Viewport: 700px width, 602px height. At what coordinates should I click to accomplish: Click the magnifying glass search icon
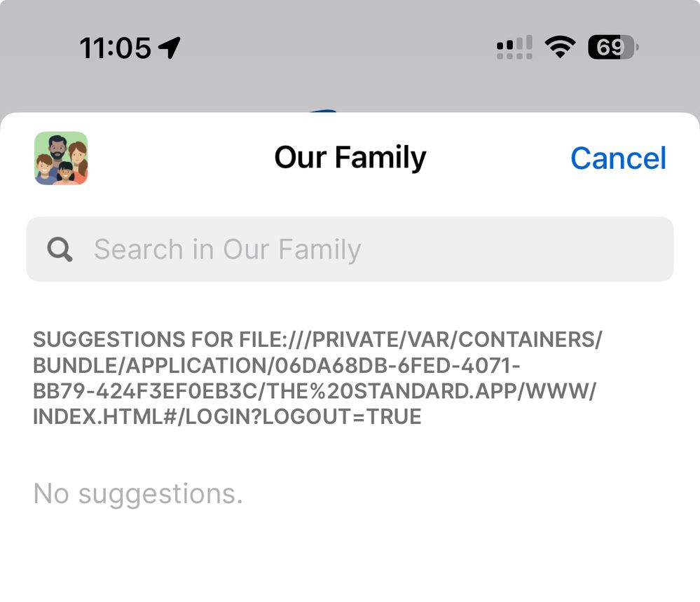(x=60, y=249)
